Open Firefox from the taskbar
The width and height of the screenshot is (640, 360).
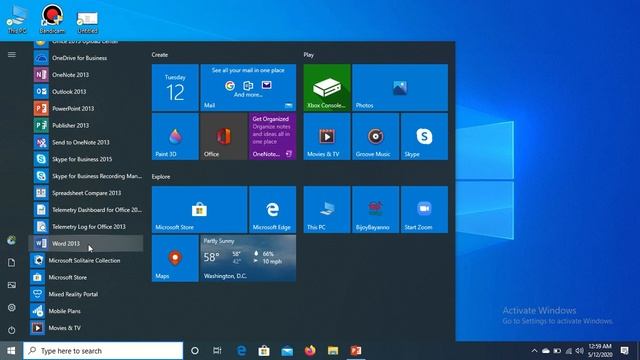(310, 351)
